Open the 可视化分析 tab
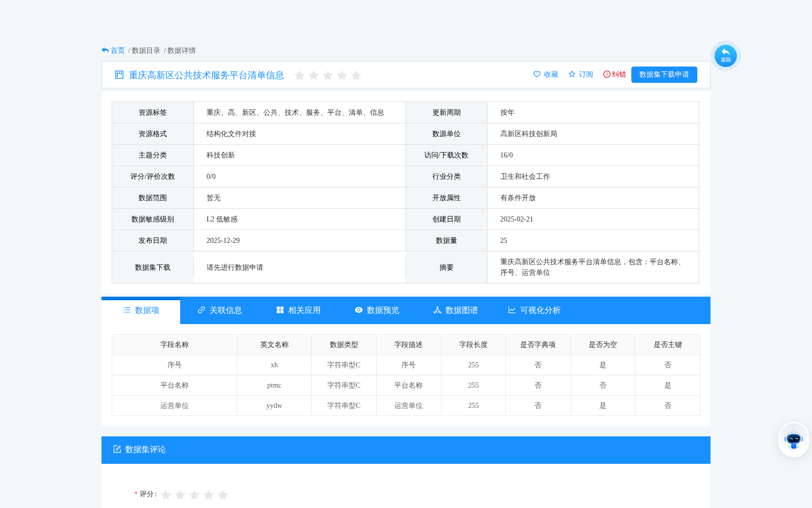The height and width of the screenshot is (508, 812). pyautogui.click(x=534, y=310)
